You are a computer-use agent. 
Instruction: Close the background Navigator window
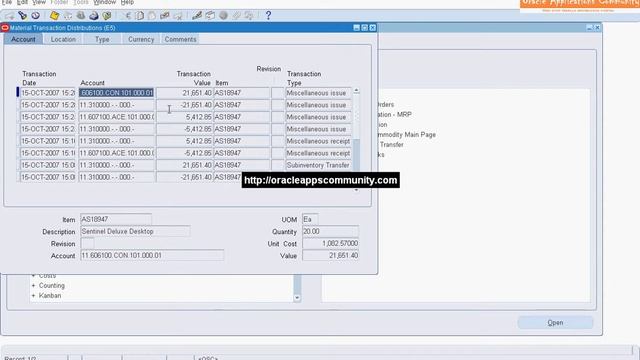tap(597, 28)
